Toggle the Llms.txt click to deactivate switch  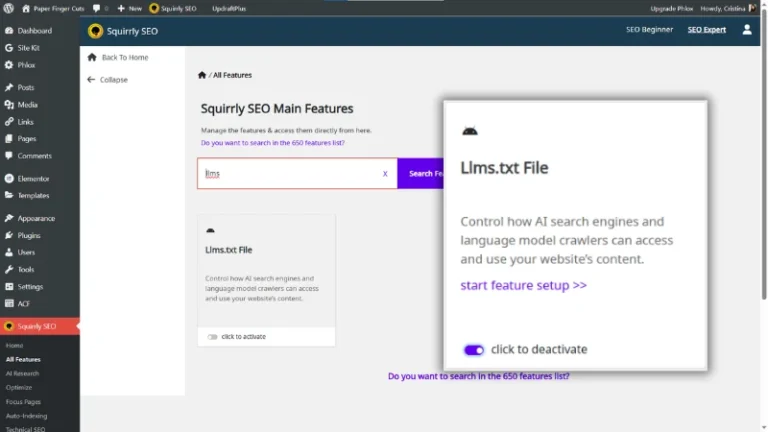coord(474,350)
